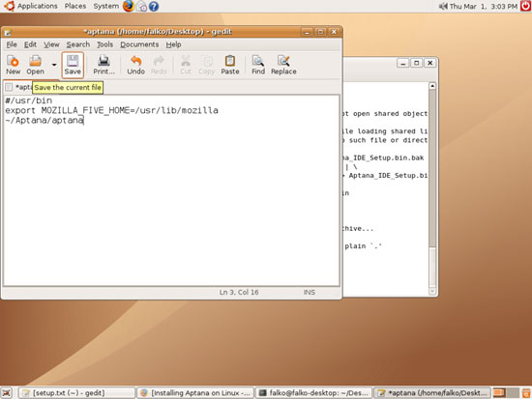Launch Firefox from the top panel

pos(129,6)
